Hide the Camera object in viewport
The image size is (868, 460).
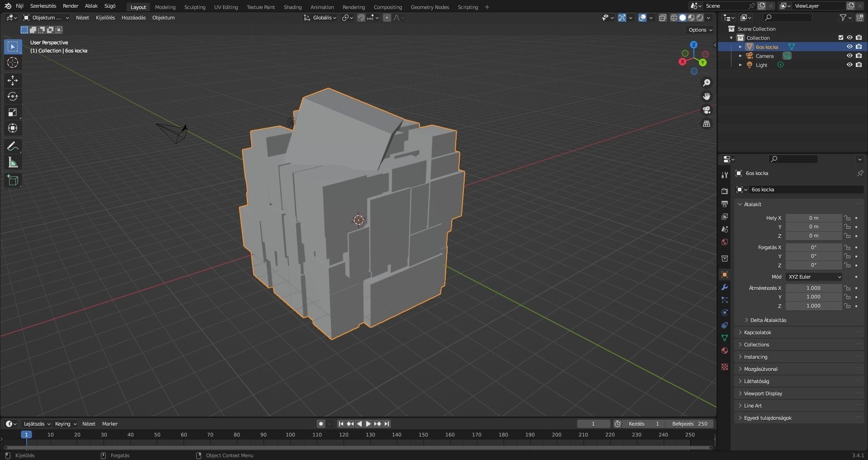click(x=849, y=56)
